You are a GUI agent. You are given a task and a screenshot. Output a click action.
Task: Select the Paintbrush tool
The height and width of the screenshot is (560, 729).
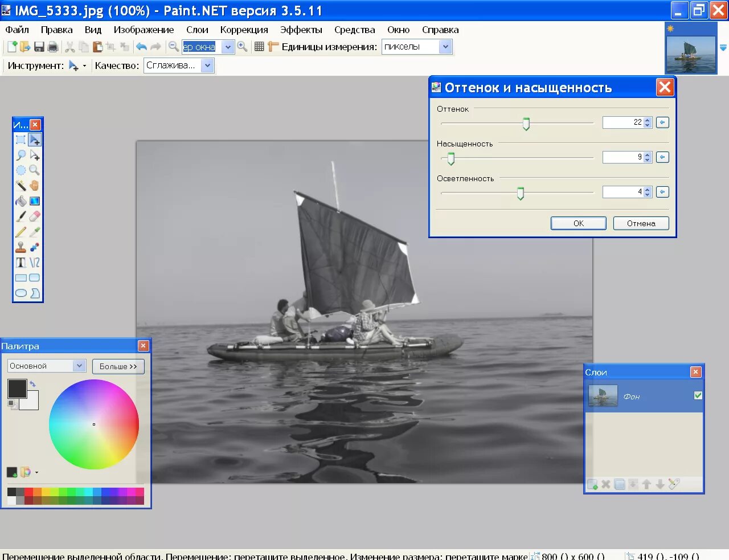[21, 216]
